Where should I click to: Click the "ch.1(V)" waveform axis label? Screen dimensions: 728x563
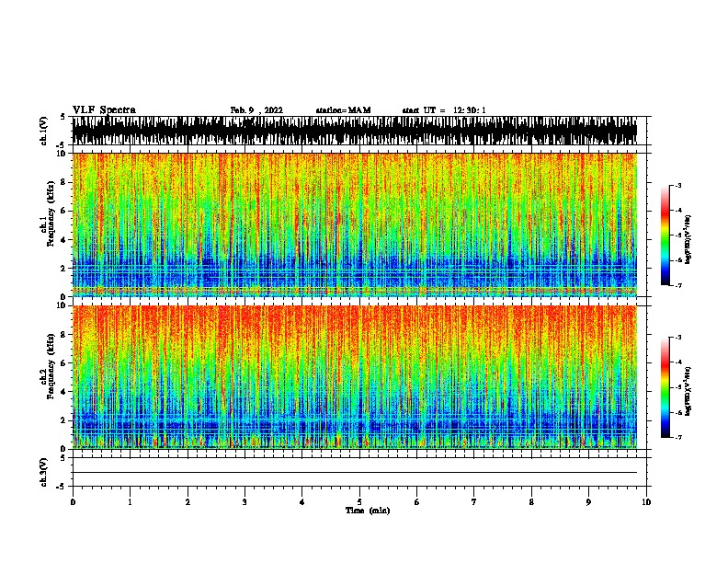point(43,131)
